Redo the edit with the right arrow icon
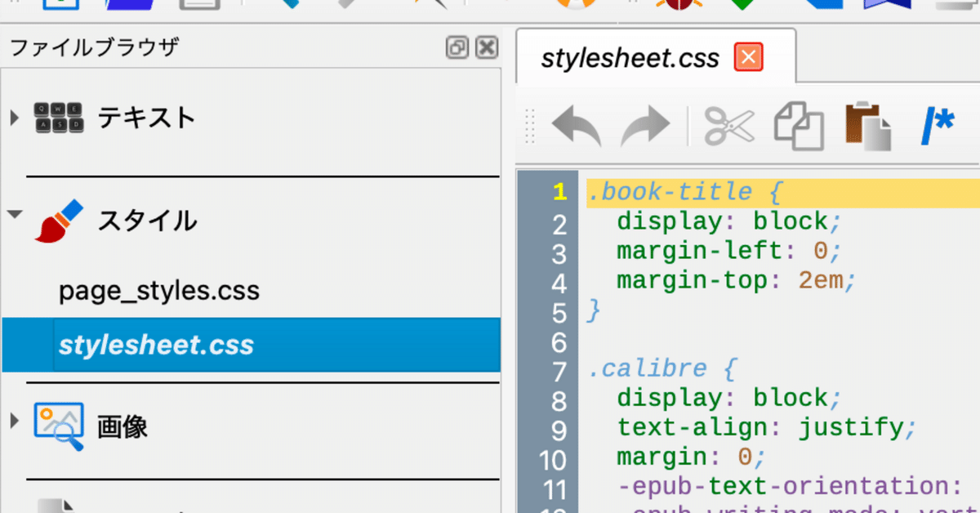 [x=645, y=127]
